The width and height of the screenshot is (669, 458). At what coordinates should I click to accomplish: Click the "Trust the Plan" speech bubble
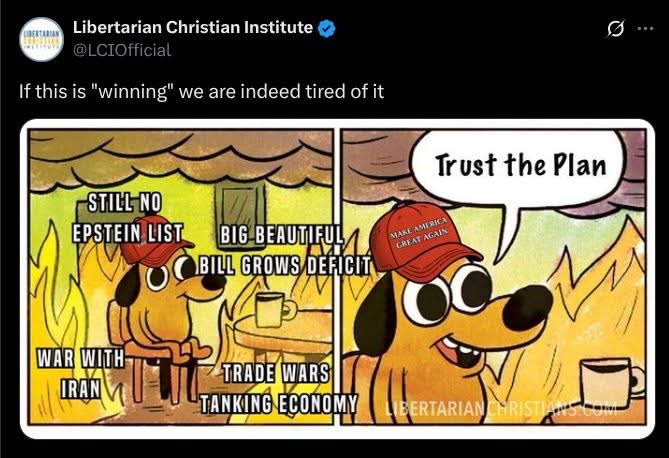(520, 166)
